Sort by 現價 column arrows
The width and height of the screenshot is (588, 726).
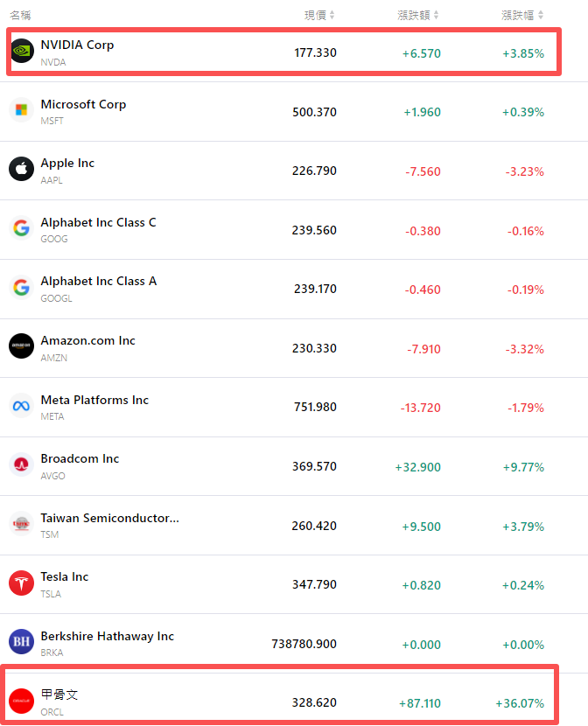(x=332, y=15)
